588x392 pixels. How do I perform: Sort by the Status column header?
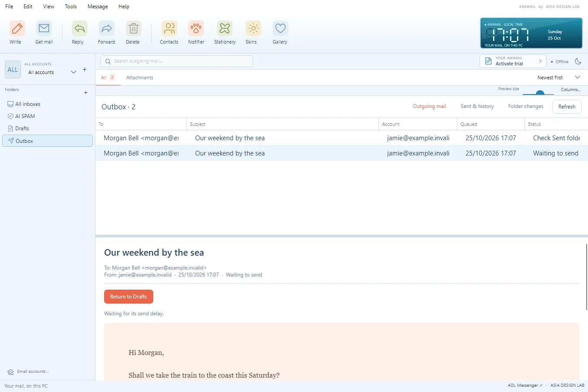[x=556, y=124]
